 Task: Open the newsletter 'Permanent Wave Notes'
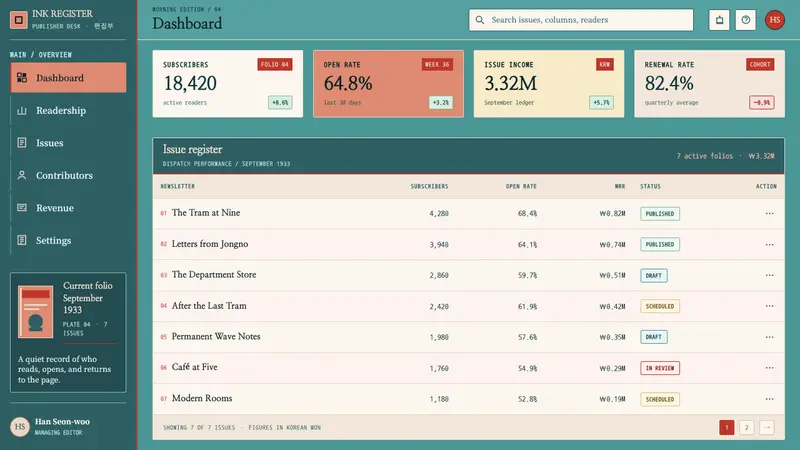tap(216, 336)
